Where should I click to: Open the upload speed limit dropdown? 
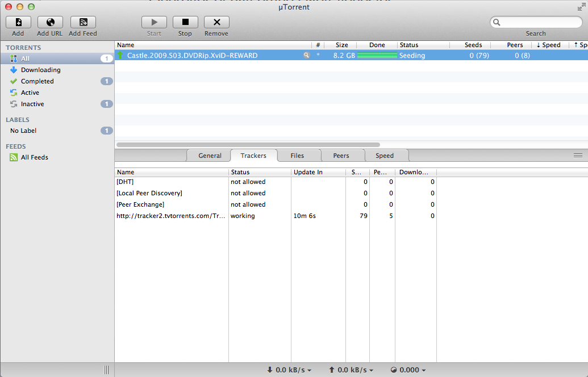point(351,370)
